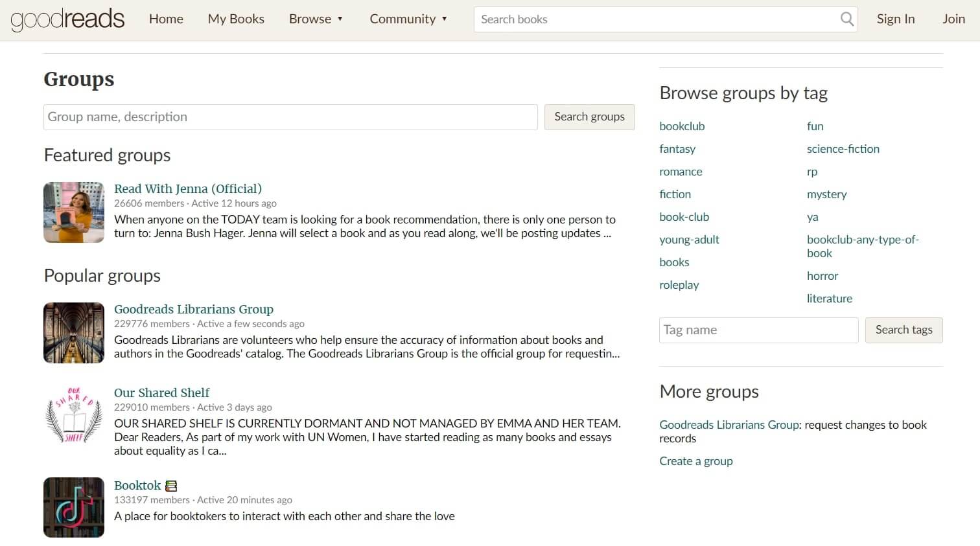The height and width of the screenshot is (546, 980).
Task: Open Our Shared Shelf logo thumbnail
Action: (x=74, y=416)
